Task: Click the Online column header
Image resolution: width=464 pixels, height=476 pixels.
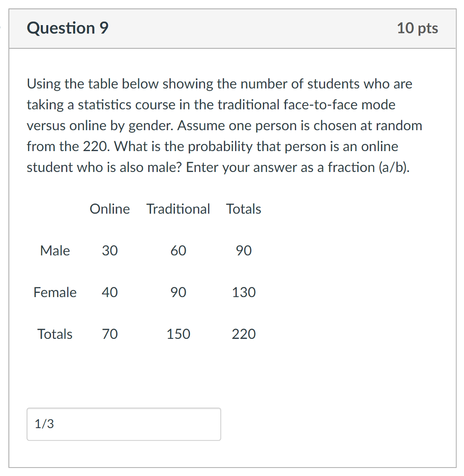Action: pyautogui.click(x=110, y=209)
